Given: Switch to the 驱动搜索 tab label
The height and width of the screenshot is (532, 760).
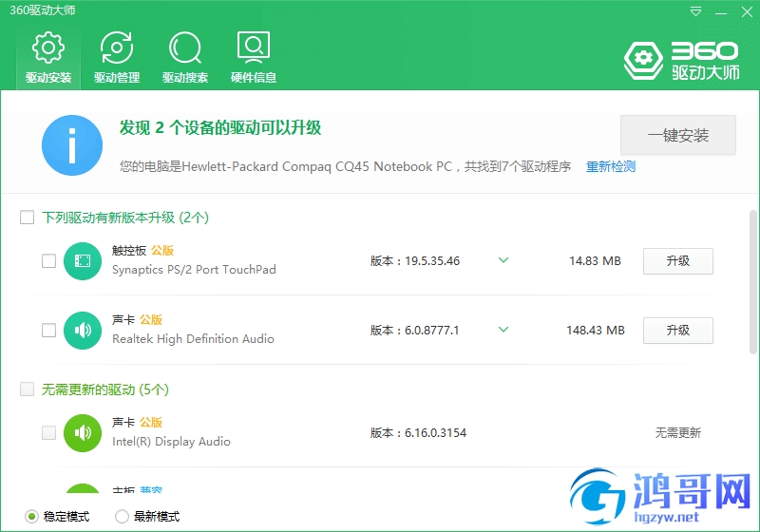Looking at the screenshot, I should tap(185, 78).
